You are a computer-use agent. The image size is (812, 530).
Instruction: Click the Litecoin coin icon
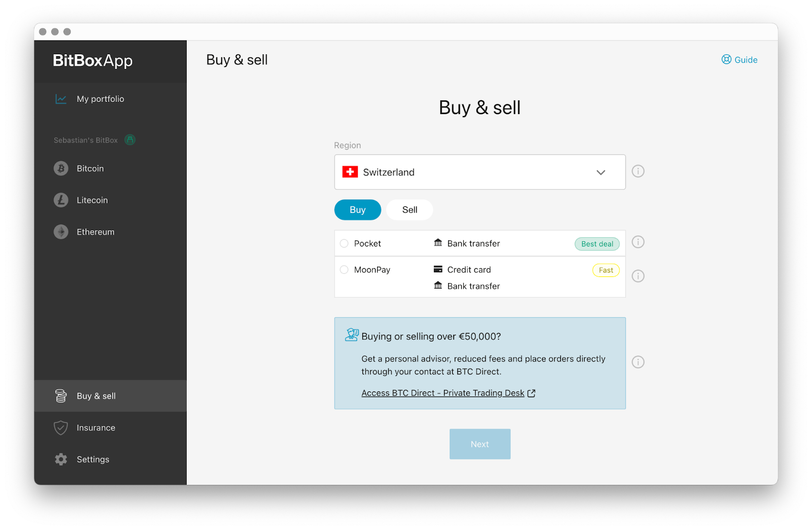[61, 200]
